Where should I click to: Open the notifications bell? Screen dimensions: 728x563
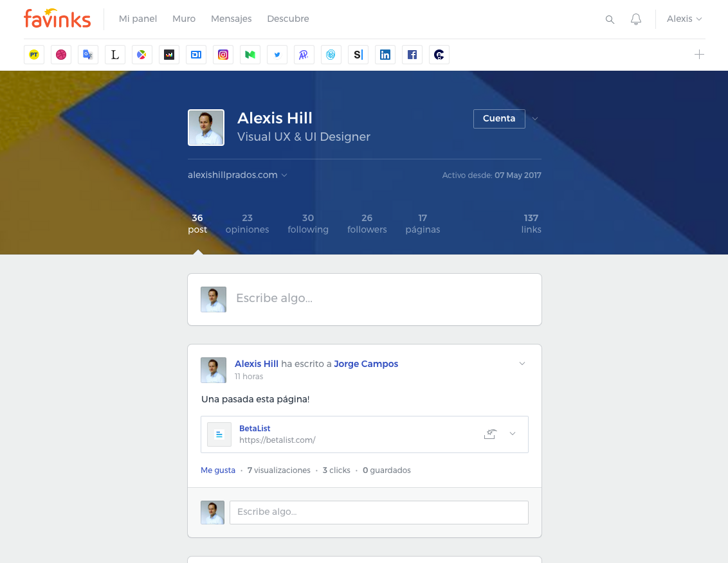636,19
